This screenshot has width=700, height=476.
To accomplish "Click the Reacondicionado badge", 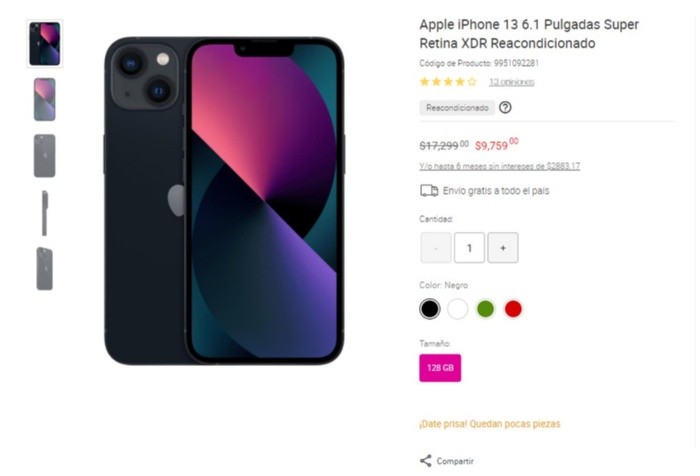I will (x=457, y=108).
